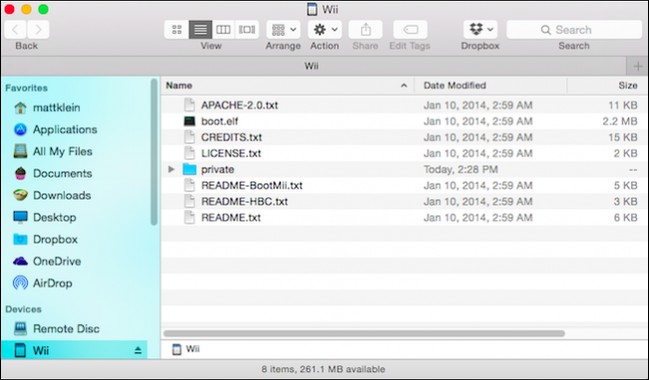Select the CREDITS.txt file icon

189,137
